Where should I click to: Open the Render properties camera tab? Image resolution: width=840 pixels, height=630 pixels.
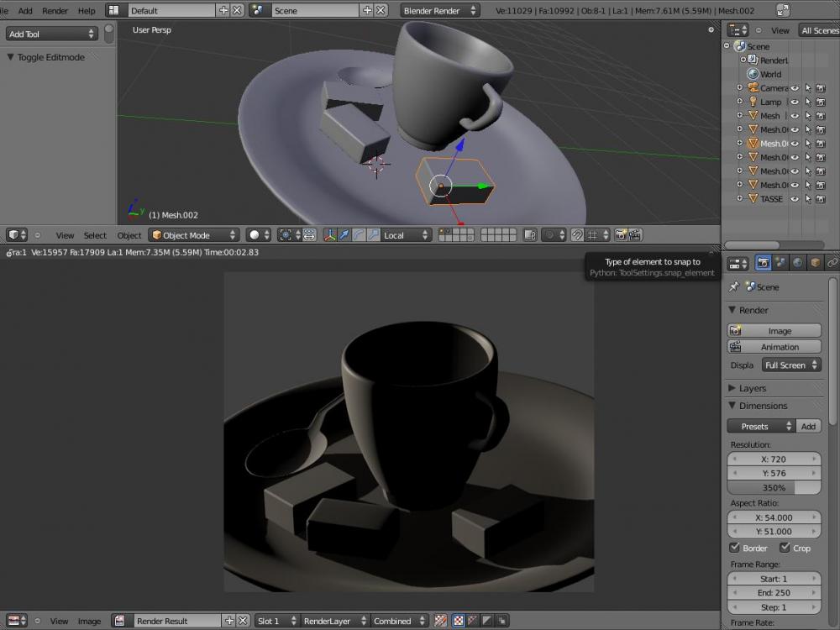click(x=763, y=263)
